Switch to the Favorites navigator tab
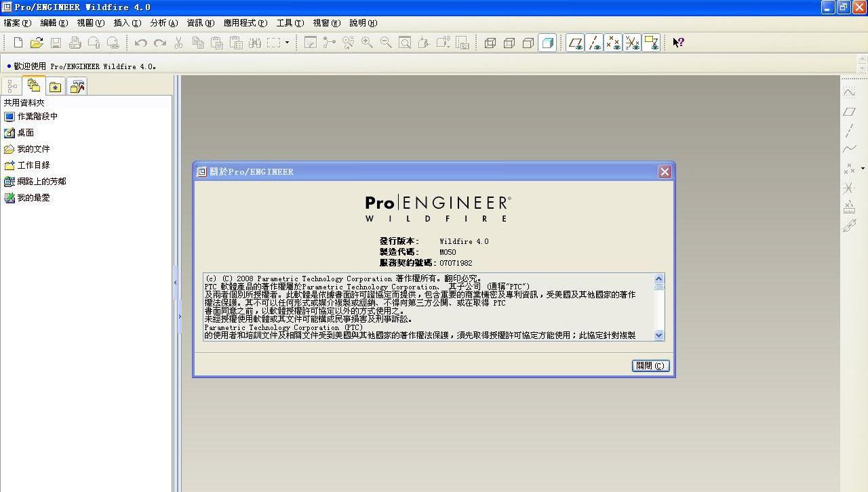Image resolution: width=868 pixels, height=492 pixels. click(55, 86)
